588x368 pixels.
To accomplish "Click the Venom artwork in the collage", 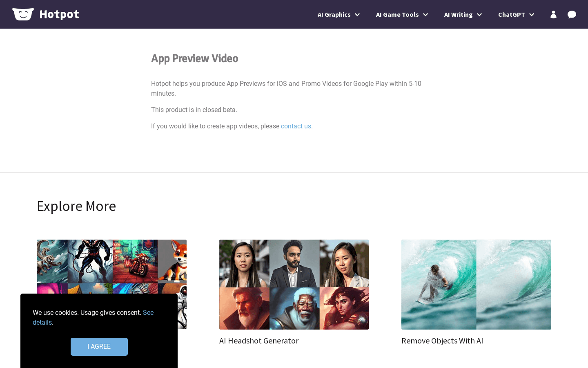I will tap(89, 262).
